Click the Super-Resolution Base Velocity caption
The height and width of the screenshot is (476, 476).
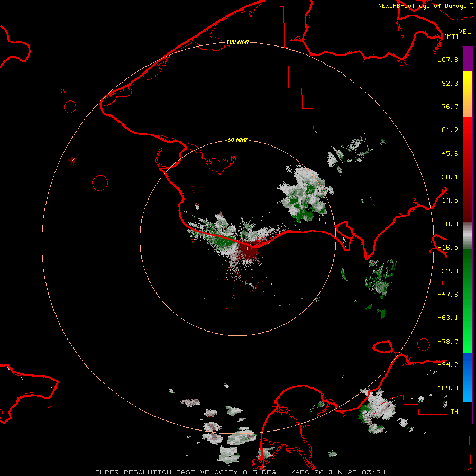241,472
